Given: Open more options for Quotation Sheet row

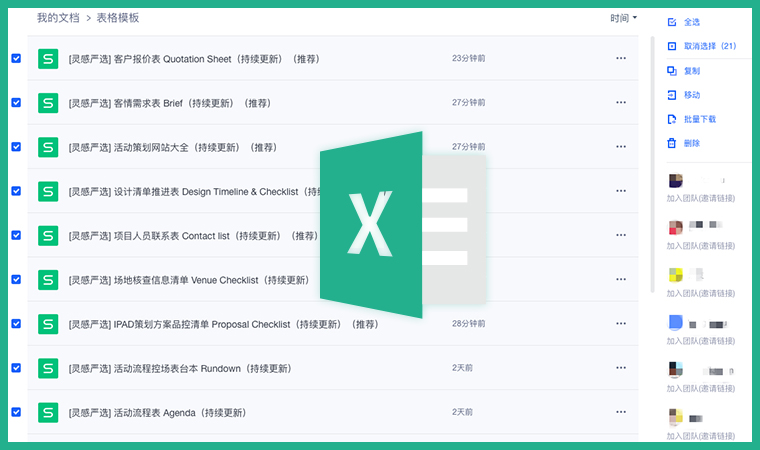Looking at the screenshot, I should pos(621,58).
